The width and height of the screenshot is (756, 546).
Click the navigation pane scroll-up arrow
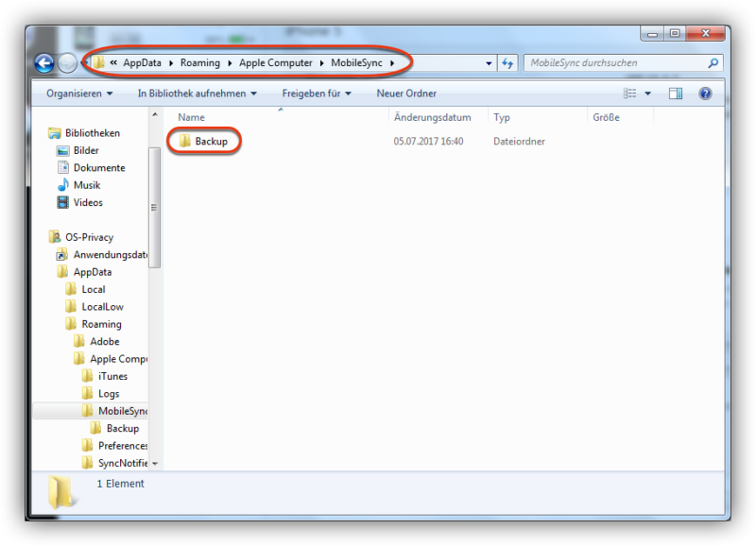click(155, 114)
